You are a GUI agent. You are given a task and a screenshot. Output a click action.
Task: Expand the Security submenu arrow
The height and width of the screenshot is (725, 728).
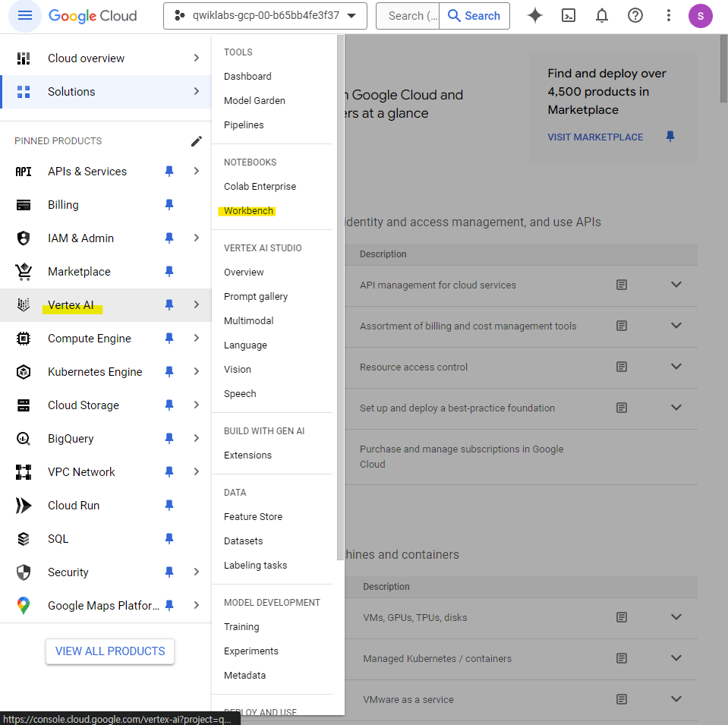click(197, 572)
